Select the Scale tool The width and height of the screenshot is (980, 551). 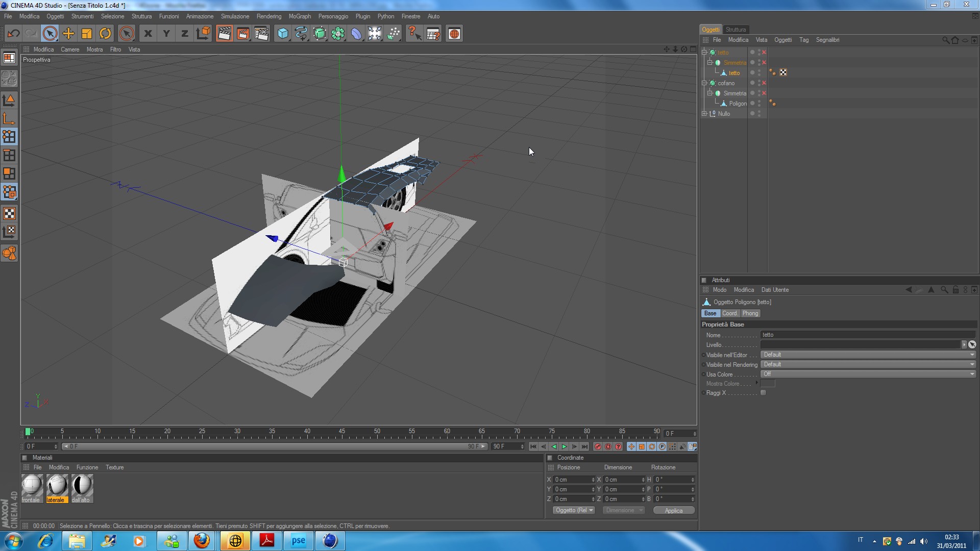(x=87, y=34)
